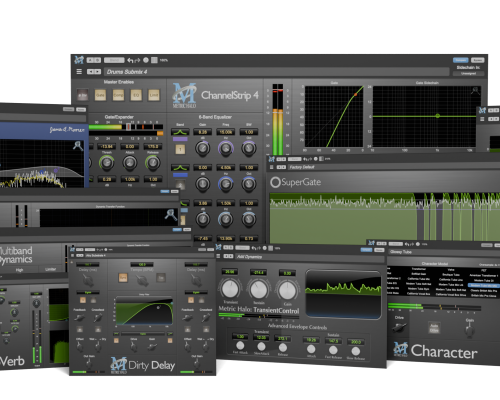
Task: Click magnifier in Dynamic Transfer Function display
Action: click(171, 215)
